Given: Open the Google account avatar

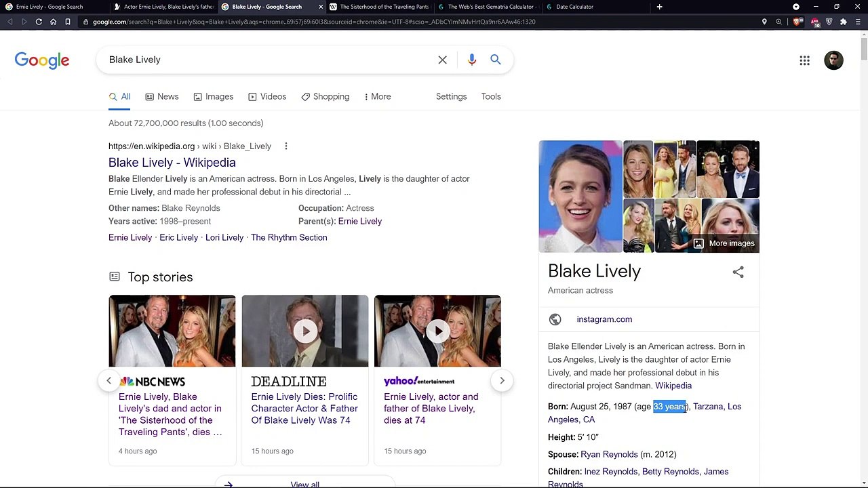Looking at the screenshot, I should point(833,60).
